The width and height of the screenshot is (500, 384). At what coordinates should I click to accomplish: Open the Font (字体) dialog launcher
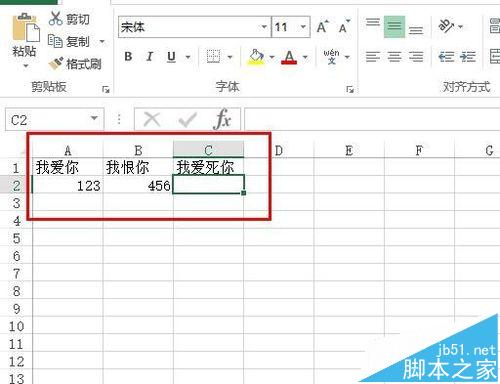[350, 89]
